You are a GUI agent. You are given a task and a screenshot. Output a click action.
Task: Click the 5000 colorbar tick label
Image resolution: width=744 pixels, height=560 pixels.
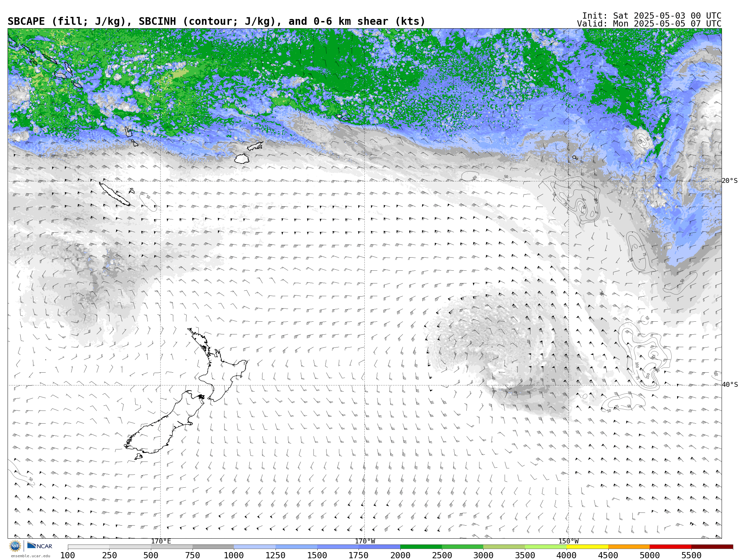click(x=650, y=556)
